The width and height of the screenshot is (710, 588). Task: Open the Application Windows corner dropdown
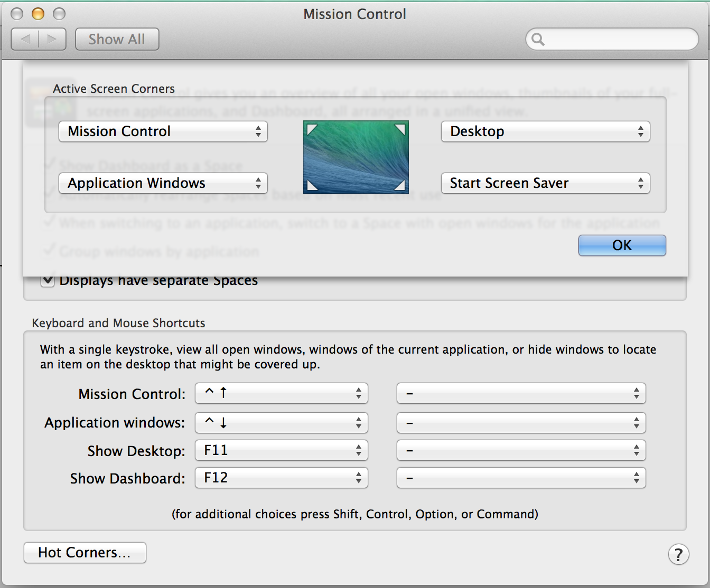(x=163, y=183)
